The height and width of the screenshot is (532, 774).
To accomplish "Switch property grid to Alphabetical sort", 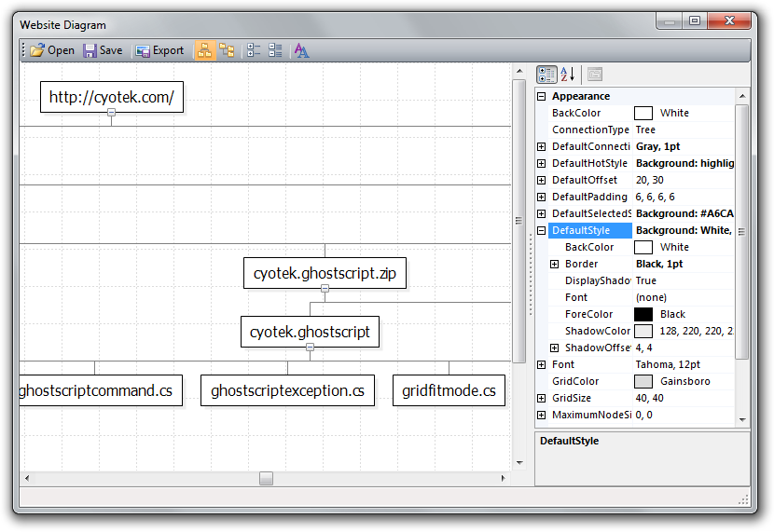I will click(x=568, y=75).
